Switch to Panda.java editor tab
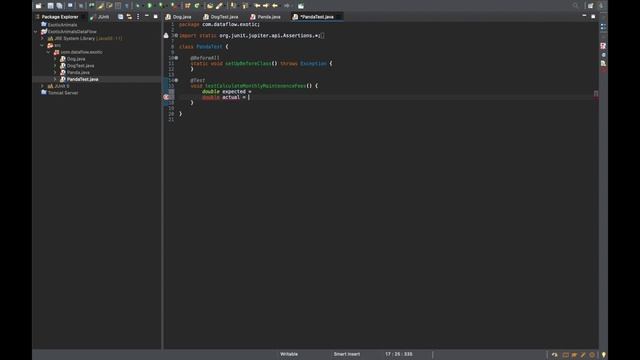This screenshot has width=640, height=360. pyautogui.click(x=265, y=17)
